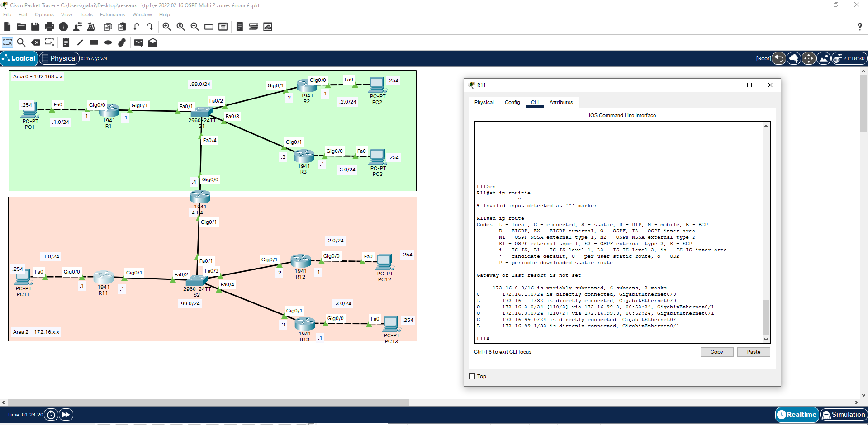Select router R11 in the topology
The height and width of the screenshot is (425, 868).
pos(104,277)
